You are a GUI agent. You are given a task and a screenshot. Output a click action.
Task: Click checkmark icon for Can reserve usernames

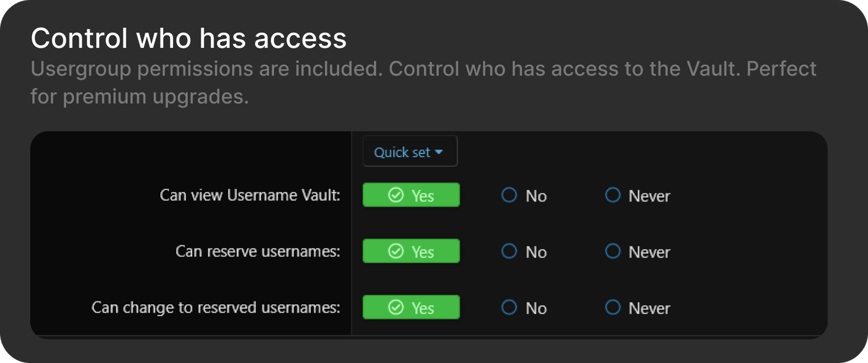tap(396, 251)
